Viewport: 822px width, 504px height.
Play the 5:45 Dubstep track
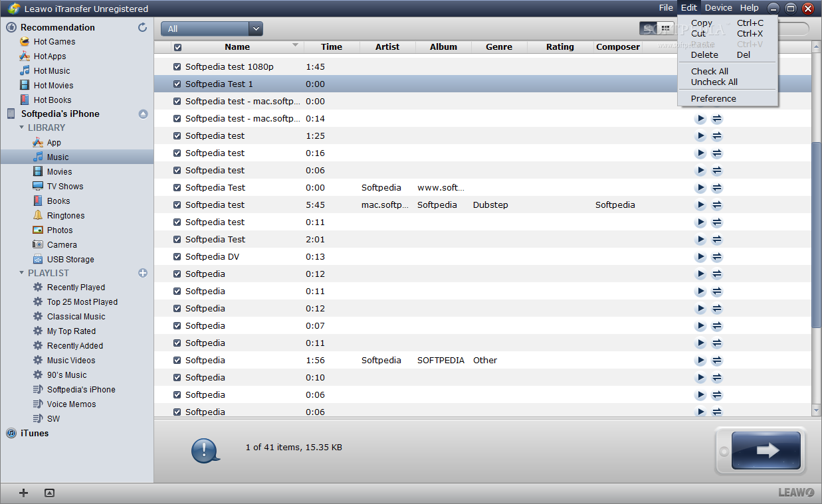tap(700, 205)
